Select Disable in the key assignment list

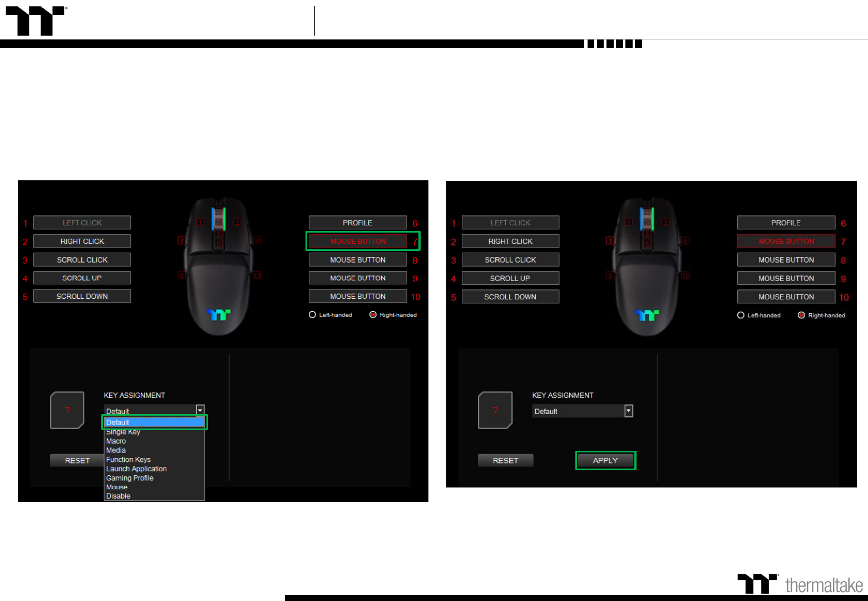[x=119, y=496]
